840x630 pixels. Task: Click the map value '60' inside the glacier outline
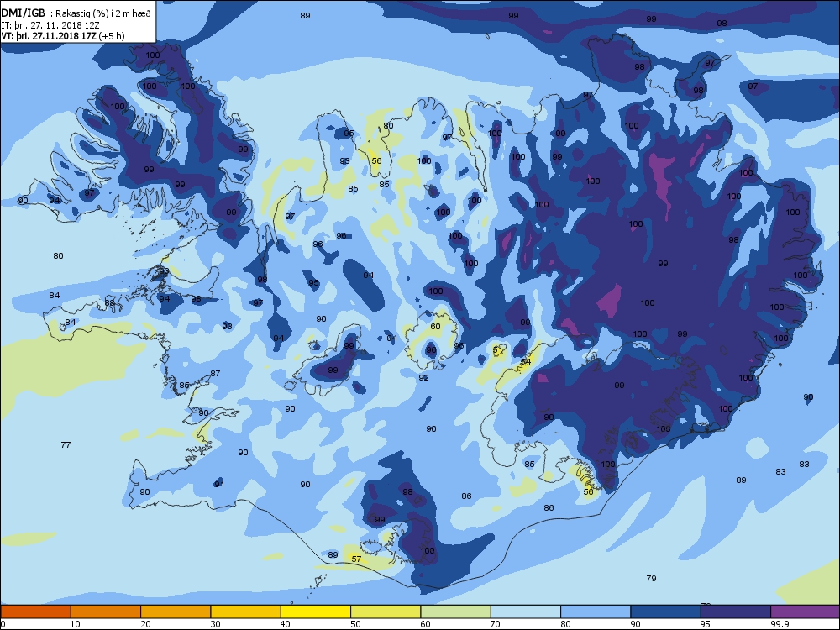tap(435, 326)
